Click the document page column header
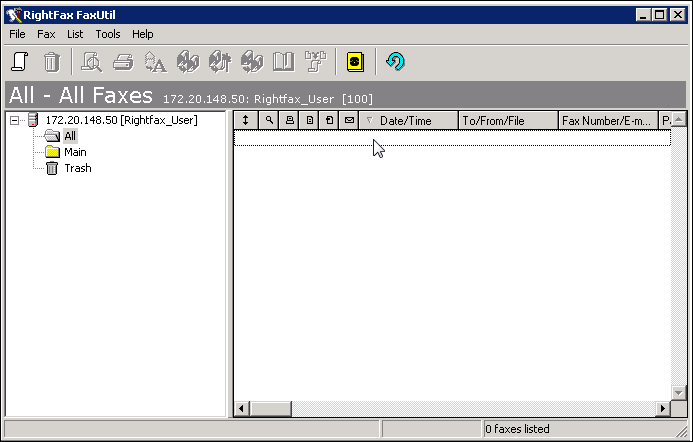The width and height of the screenshot is (693, 442). tap(310, 120)
